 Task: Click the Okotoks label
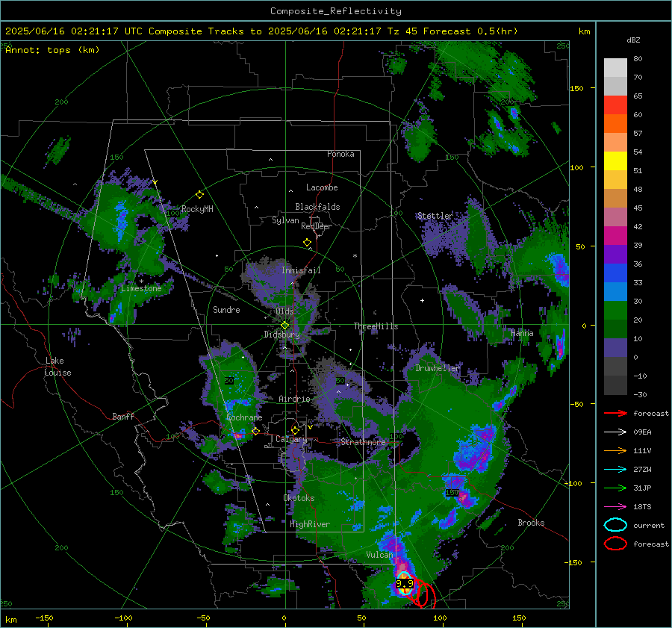click(x=299, y=498)
